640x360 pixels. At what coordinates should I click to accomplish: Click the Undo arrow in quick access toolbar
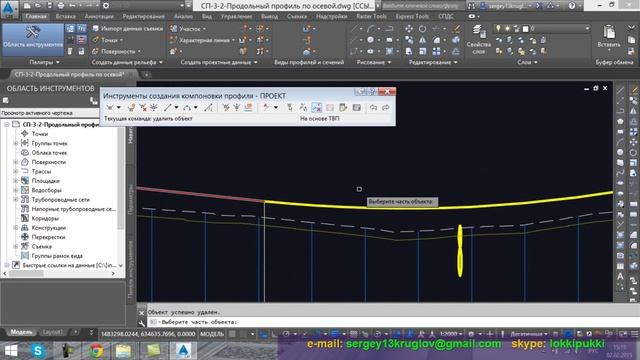point(73,6)
